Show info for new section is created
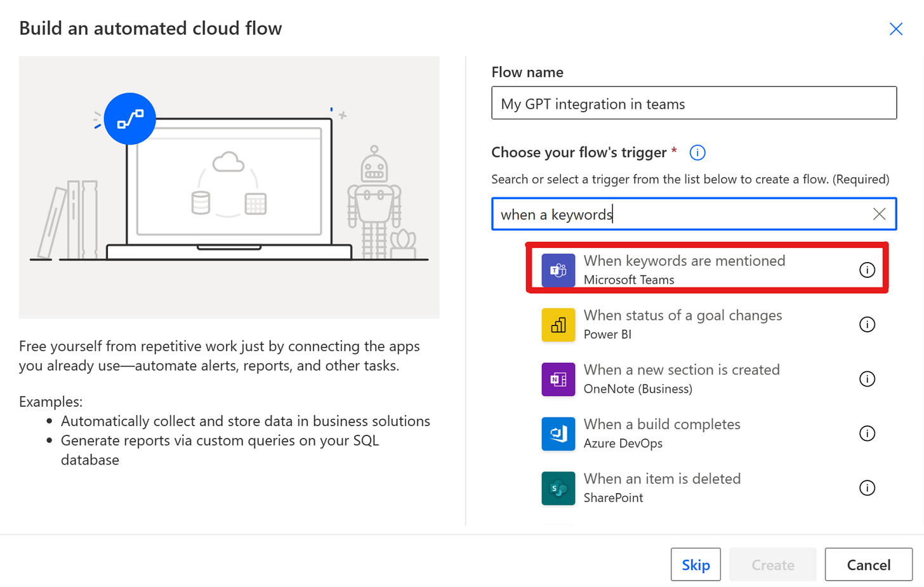Viewport: 924px width, 587px height. pyautogui.click(x=867, y=379)
